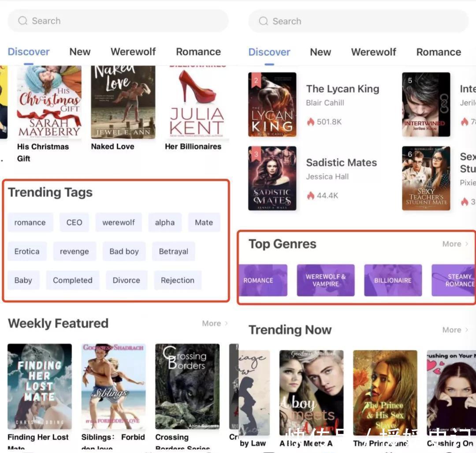Expand Weekly Featured via chevron arrow
This screenshot has width=476, height=453.
tap(226, 323)
